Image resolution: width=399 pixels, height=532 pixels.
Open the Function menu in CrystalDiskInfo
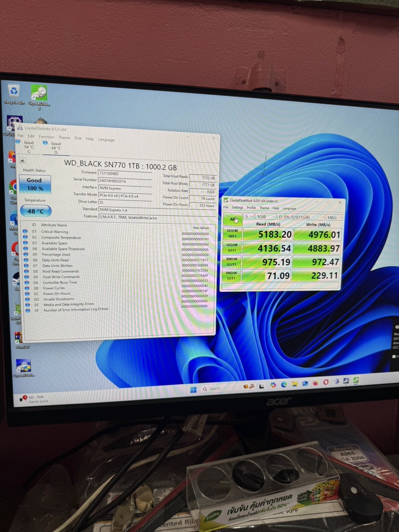click(x=46, y=137)
